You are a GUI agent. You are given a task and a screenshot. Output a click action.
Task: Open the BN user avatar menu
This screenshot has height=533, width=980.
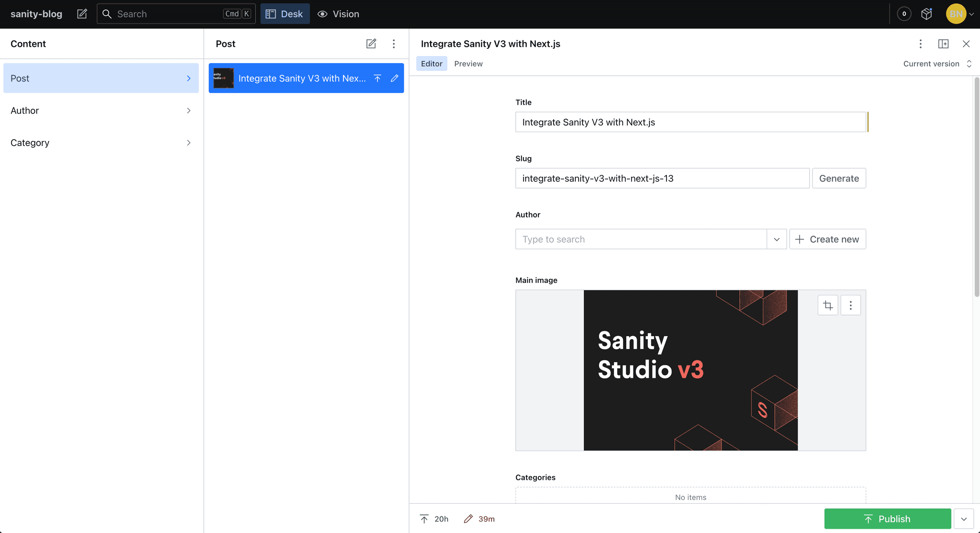pos(960,14)
